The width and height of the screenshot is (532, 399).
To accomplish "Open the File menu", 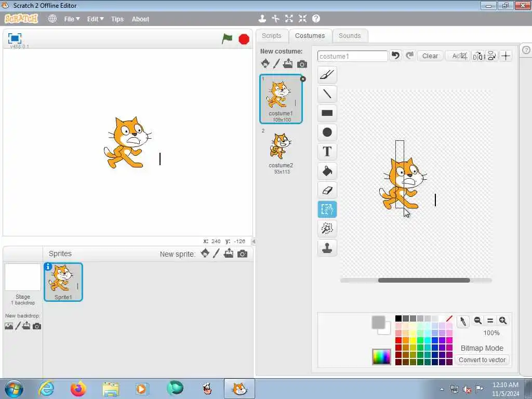I will coord(72,19).
